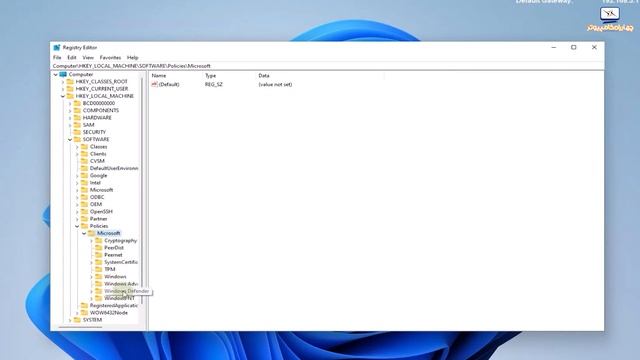Image resolution: width=640 pixels, height=360 pixels.
Task: Click the Partner folder icon
Action: click(84, 219)
